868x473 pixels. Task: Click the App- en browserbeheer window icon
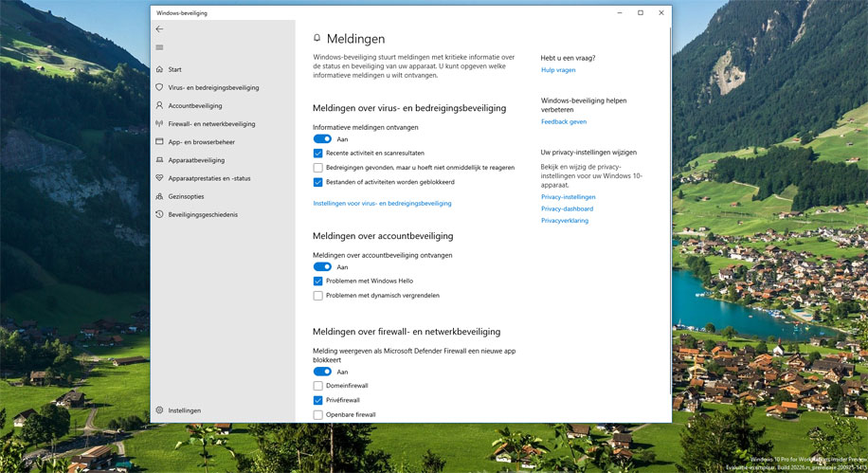pos(159,142)
